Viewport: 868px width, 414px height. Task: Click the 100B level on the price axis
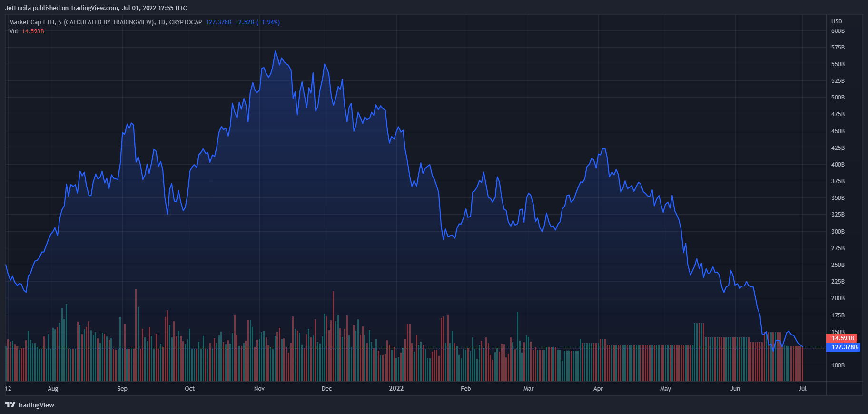[838, 365]
